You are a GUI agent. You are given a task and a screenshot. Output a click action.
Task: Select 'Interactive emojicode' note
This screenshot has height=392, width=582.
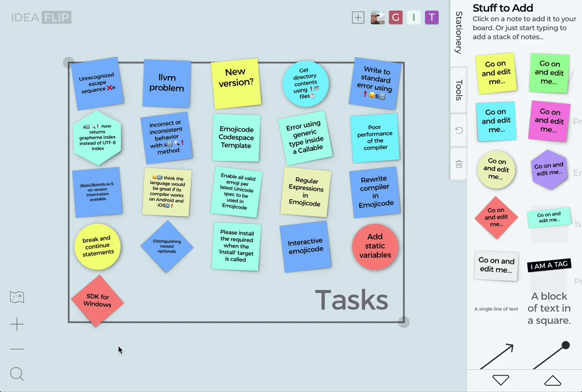pyautogui.click(x=305, y=246)
